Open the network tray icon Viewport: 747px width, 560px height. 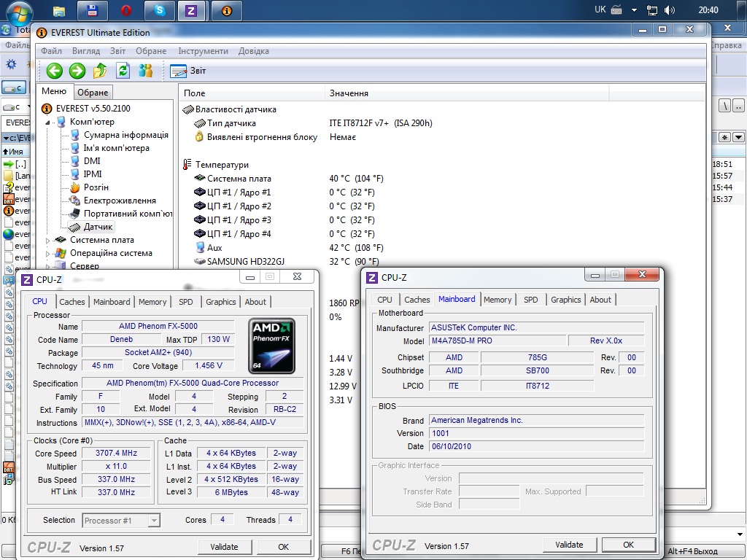tap(651, 10)
